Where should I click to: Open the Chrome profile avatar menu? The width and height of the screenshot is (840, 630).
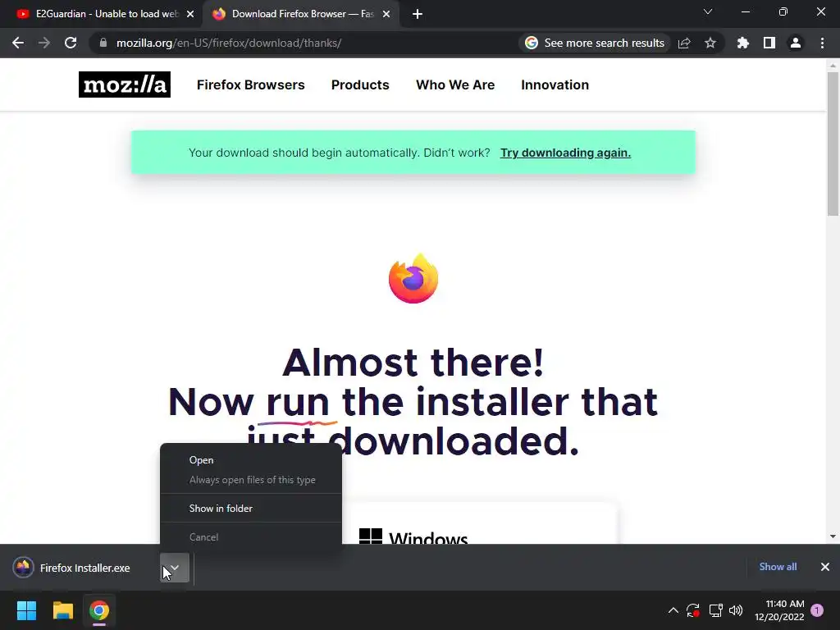(796, 43)
